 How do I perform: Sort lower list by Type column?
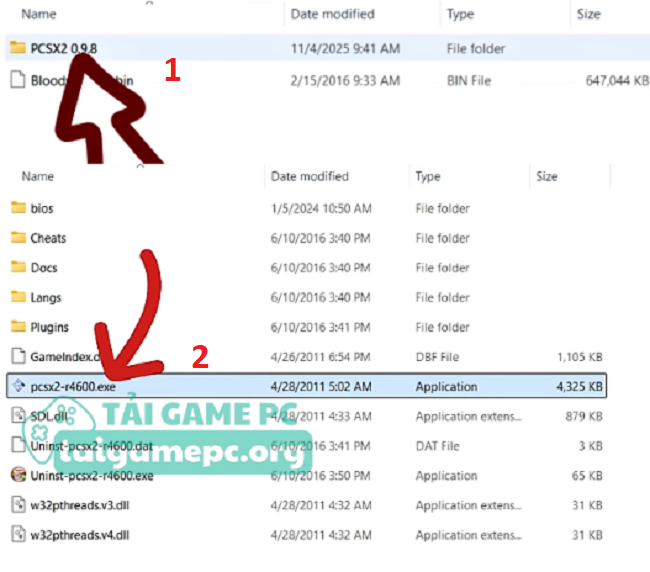(428, 176)
